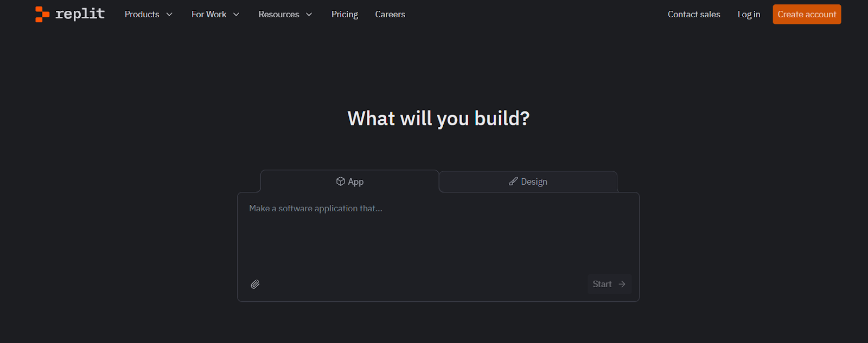The height and width of the screenshot is (343, 868).
Task: Expand the Products chevron arrow
Action: click(x=169, y=15)
